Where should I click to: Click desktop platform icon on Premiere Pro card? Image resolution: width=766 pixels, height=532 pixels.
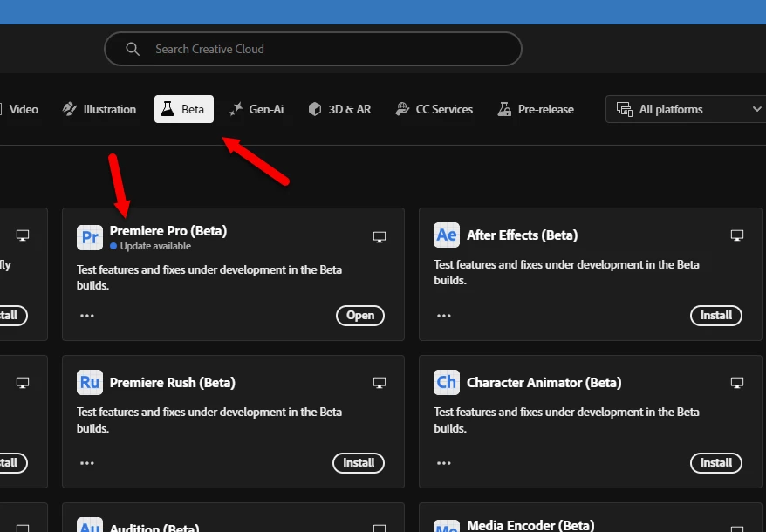[380, 237]
